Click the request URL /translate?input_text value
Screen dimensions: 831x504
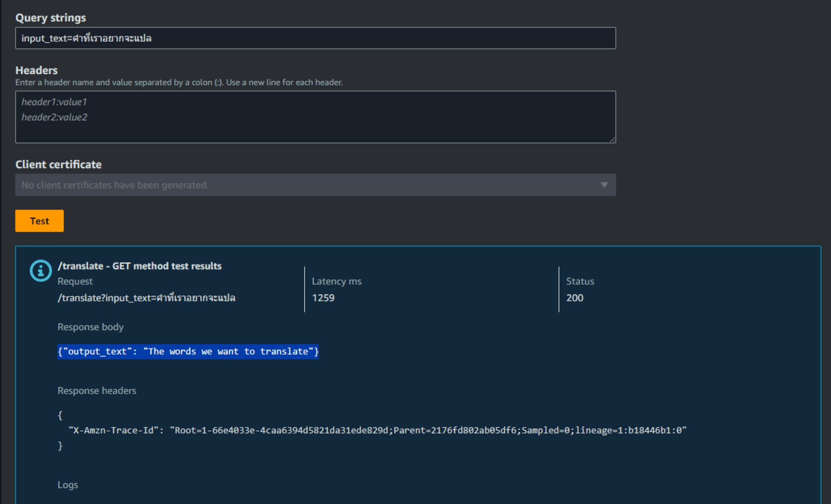coord(147,298)
